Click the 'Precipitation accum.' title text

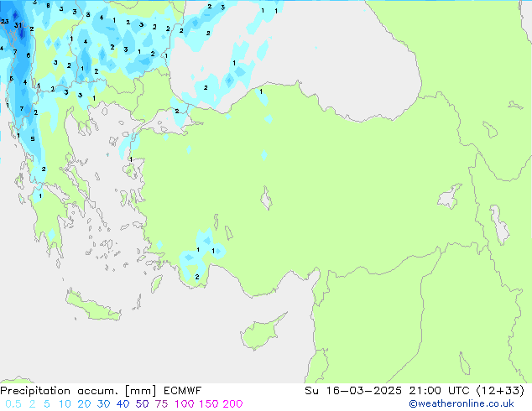click(60, 391)
